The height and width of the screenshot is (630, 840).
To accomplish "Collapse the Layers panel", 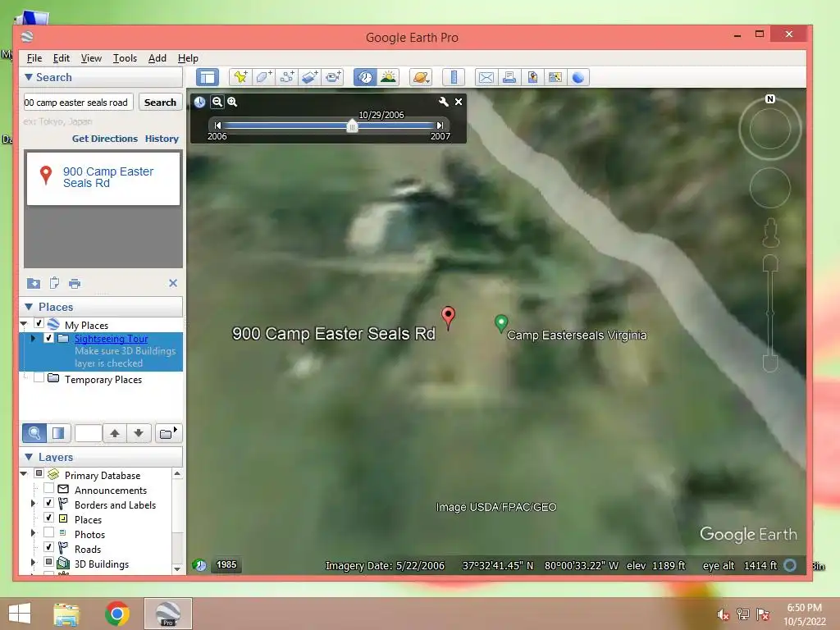I will 29,457.
